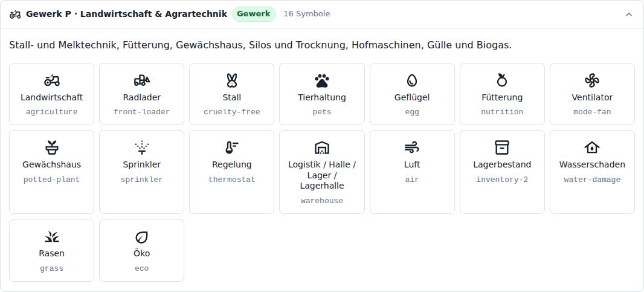Select the sprinkler icon above Sprinkler
This screenshot has width=644, height=292.
tap(142, 148)
